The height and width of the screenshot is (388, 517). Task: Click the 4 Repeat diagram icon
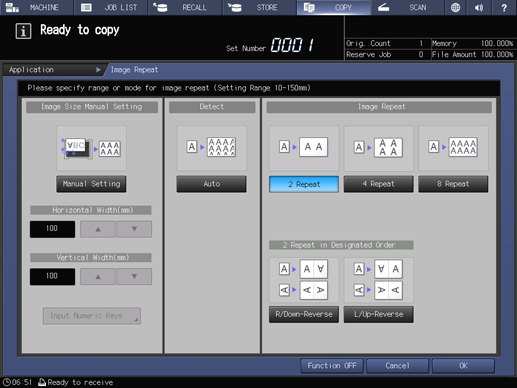(x=379, y=148)
